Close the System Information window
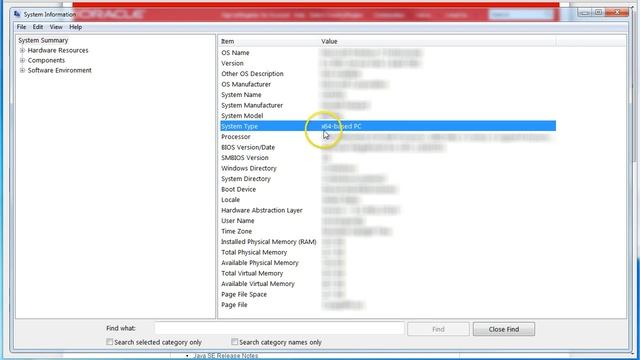Viewport: 640px width, 360px height. 617,13
